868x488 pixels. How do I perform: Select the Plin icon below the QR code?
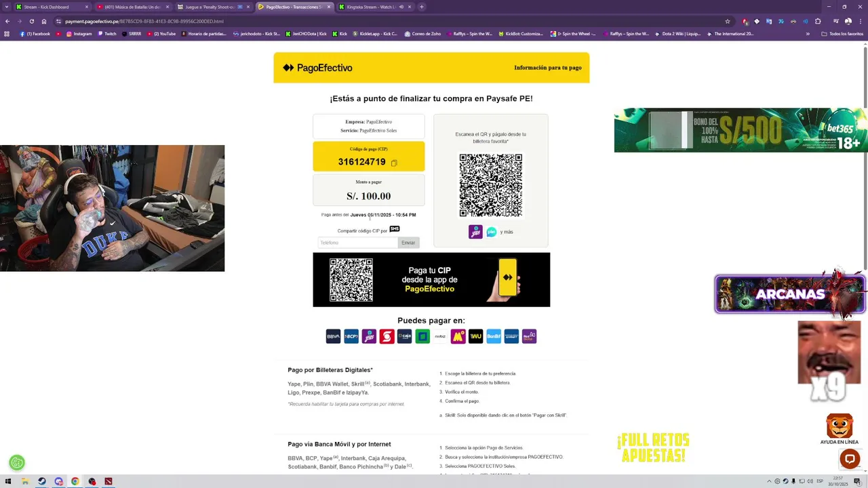(x=492, y=232)
